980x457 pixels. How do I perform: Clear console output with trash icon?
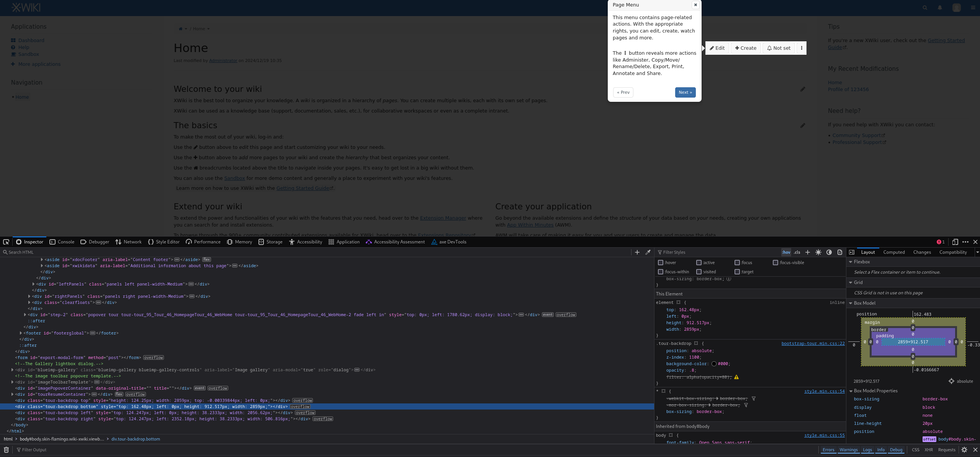click(7, 450)
